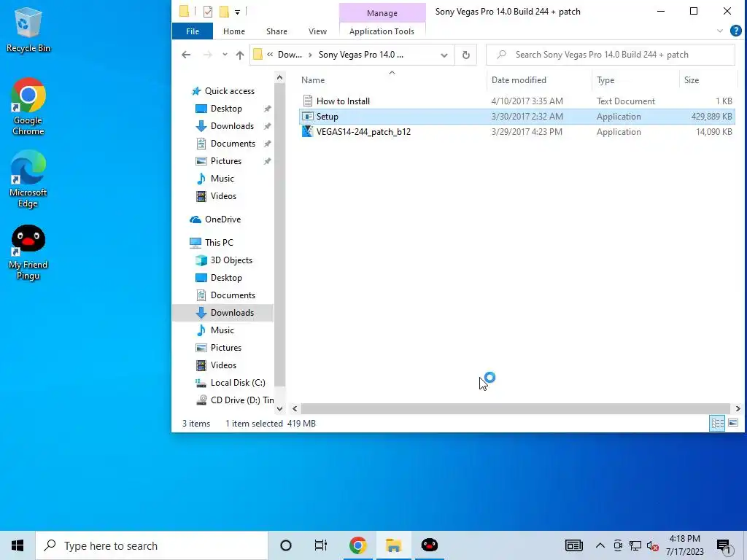
Task: Switch to the Home ribbon tab
Action: coord(234,31)
